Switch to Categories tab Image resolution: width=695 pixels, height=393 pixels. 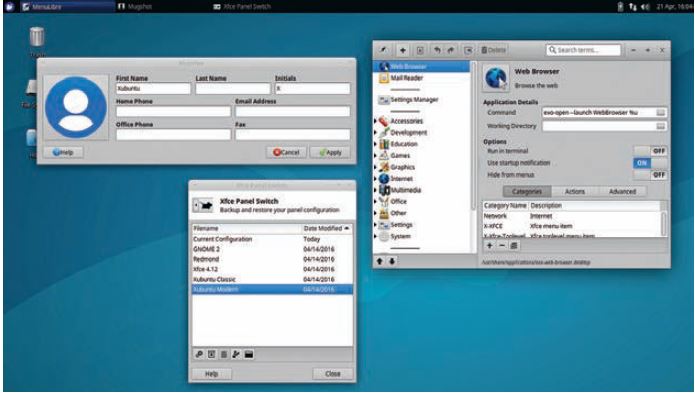pos(527,191)
